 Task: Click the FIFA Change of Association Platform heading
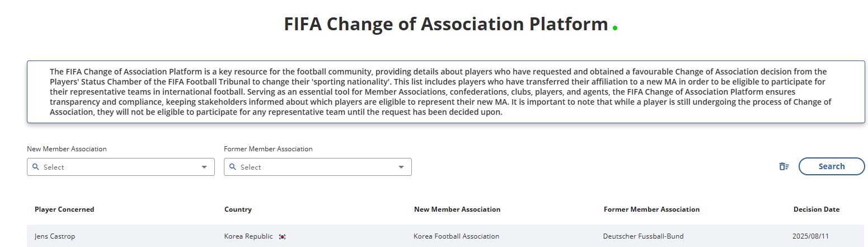(445, 24)
